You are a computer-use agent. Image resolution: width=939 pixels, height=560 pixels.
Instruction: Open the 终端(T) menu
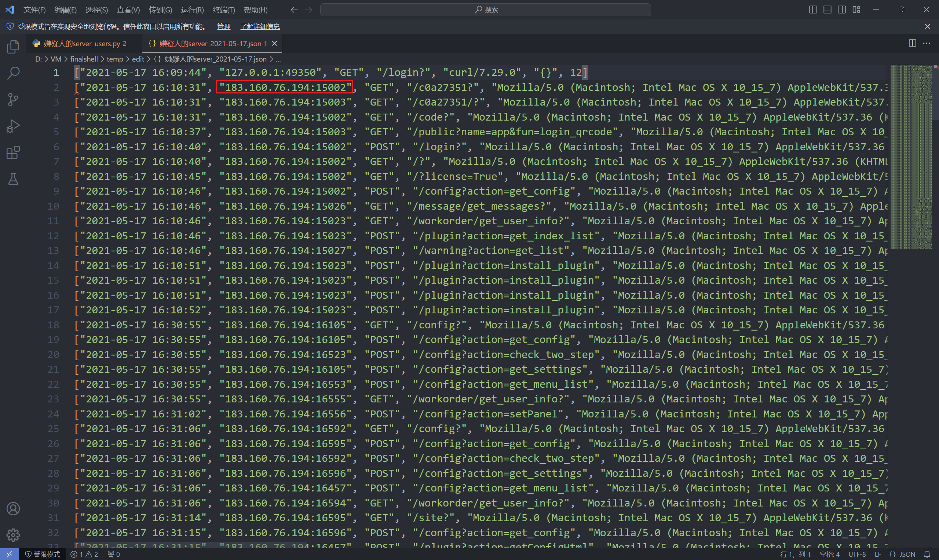[x=223, y=10]
